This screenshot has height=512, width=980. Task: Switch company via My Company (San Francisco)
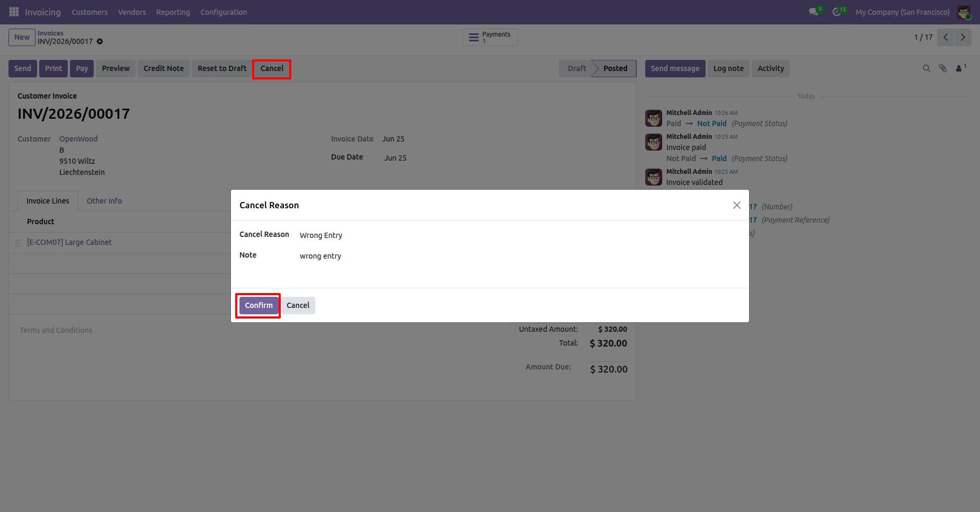(903, 12)
